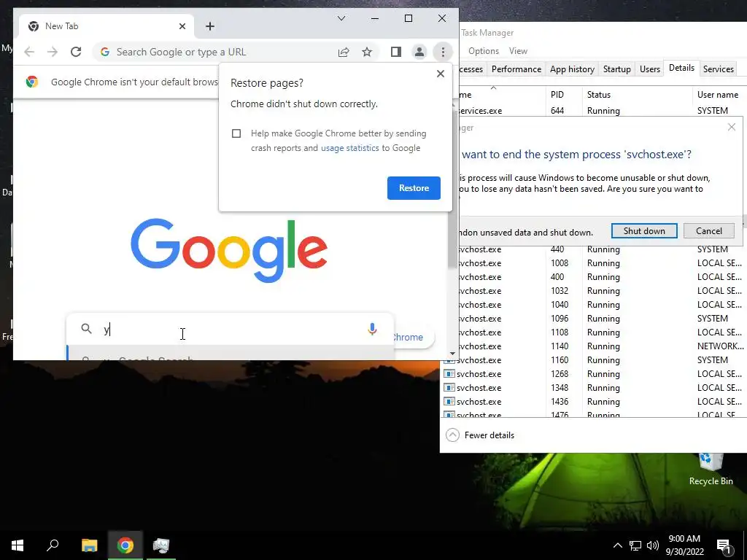Click Cancel in the svchost.exe dialog

708,231
